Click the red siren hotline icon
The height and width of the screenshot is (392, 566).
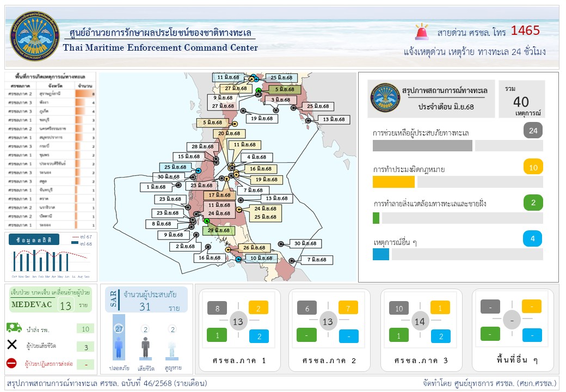pyautogui.click(x=421, y=32)
